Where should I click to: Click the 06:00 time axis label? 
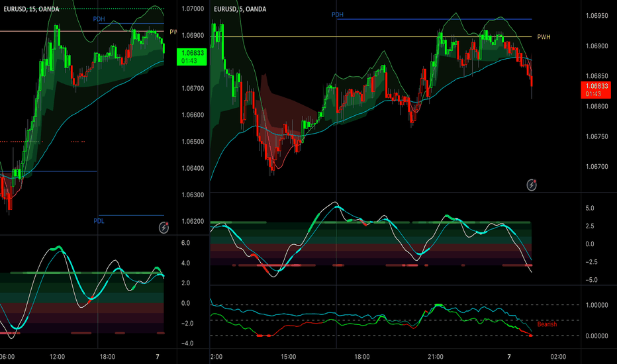click(x=7, y=357)
